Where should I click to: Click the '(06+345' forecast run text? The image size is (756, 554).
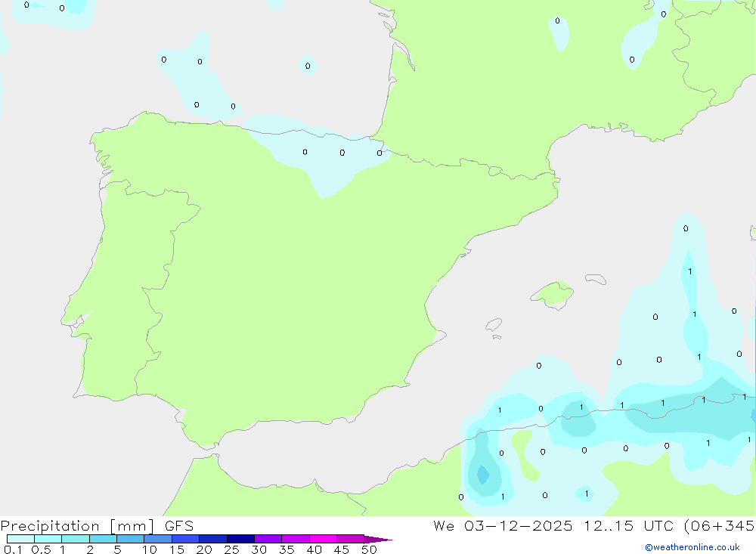click(720, 525)
